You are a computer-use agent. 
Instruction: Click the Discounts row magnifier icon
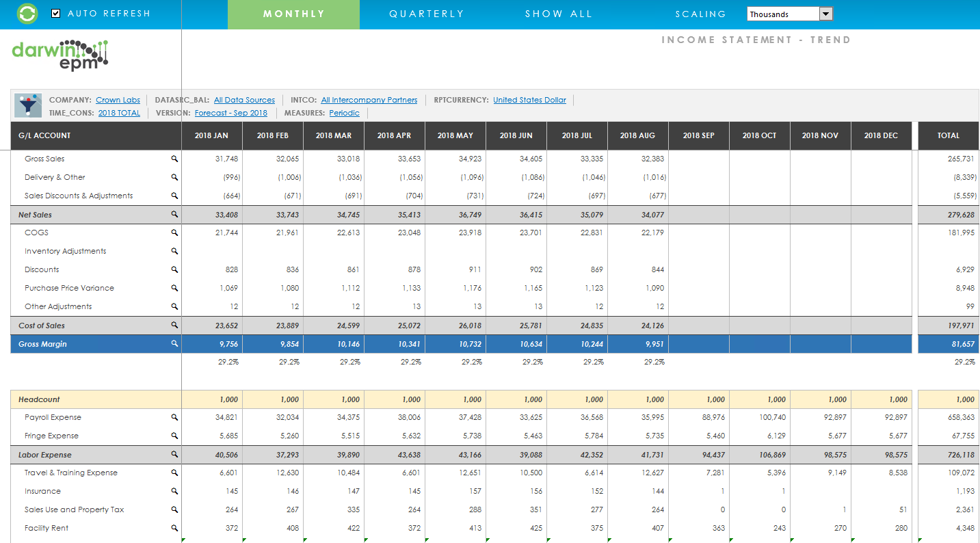click(174, 269)
